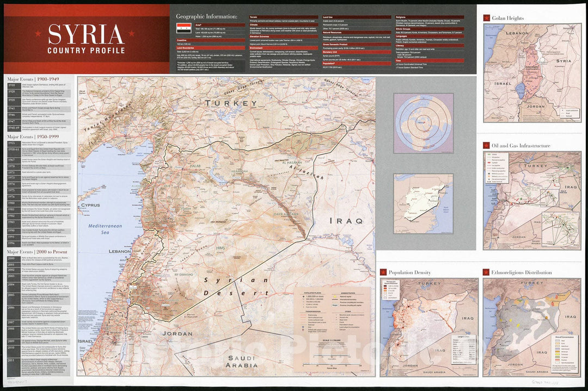Select the 2011 year entry in the timeline
Screen dimensions: 588x391
point(12,360)
